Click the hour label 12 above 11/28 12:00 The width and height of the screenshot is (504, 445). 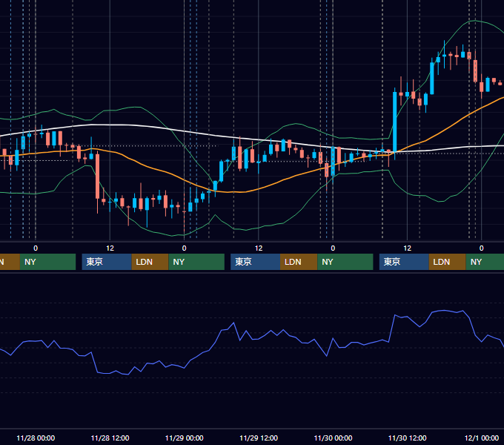click(x=110, y=248)
